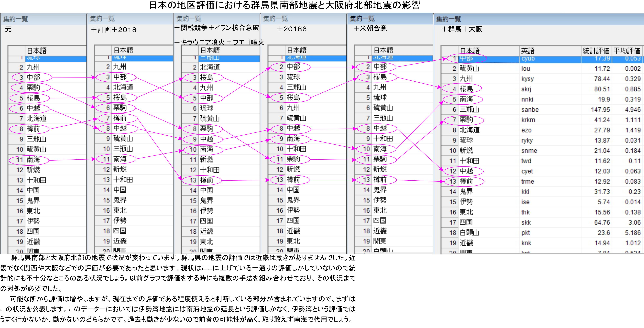Click the ezo code cell

pyautogui.click(x=526, y=130)
